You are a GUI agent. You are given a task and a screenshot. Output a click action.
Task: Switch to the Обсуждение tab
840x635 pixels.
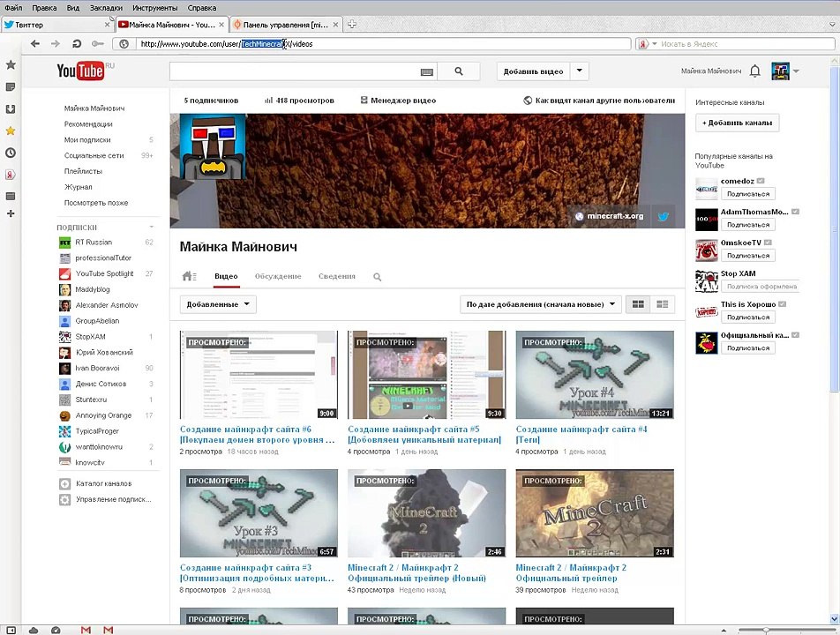(278, 277)
